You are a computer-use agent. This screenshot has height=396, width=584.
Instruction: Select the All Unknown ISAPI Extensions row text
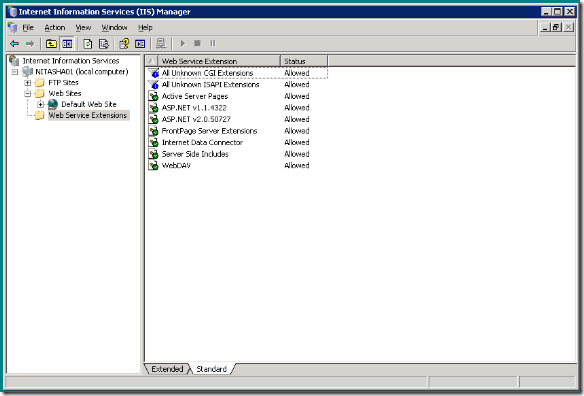[210, 85]
